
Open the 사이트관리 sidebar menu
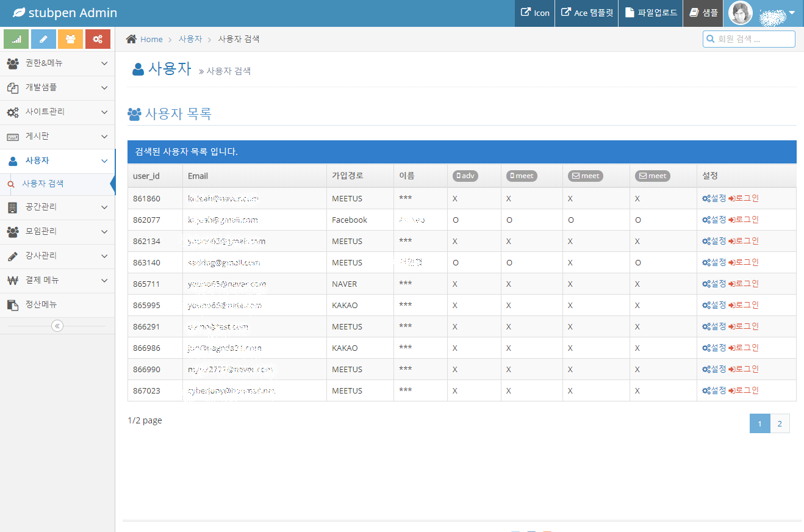coord(57,112)
